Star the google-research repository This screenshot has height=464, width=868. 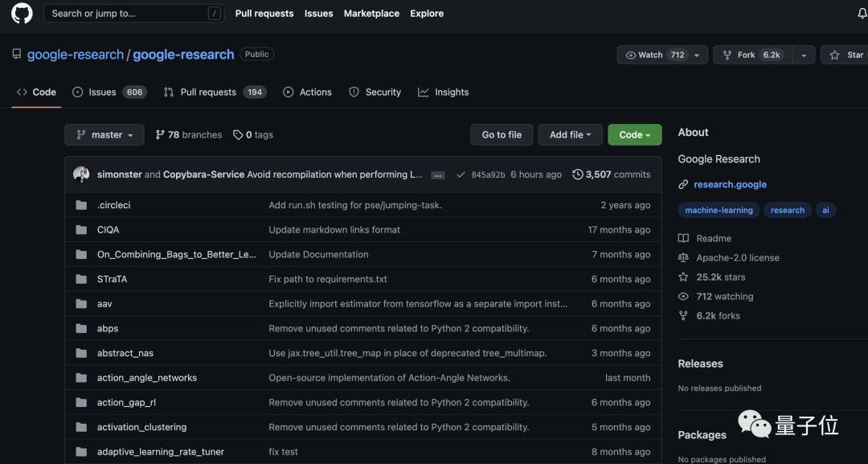tap(847, 55)
